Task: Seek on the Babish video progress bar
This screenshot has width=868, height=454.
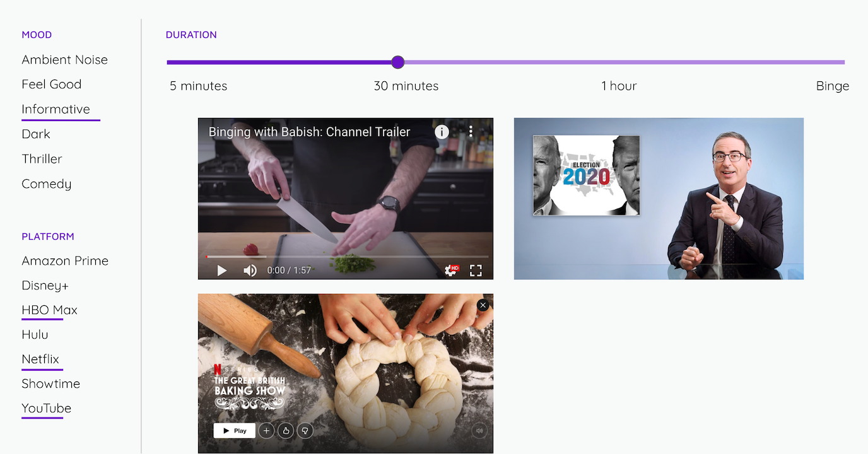Action: point(347,257)
